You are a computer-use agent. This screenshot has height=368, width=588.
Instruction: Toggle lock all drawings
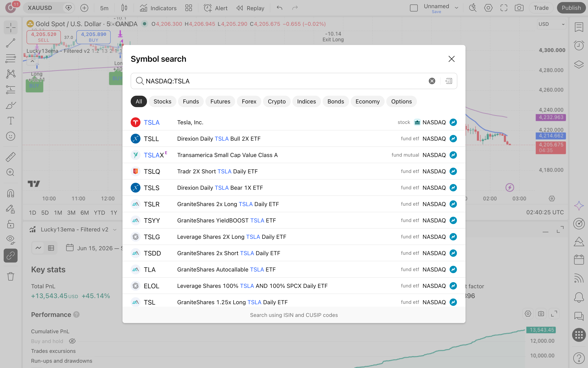(10, 224)
